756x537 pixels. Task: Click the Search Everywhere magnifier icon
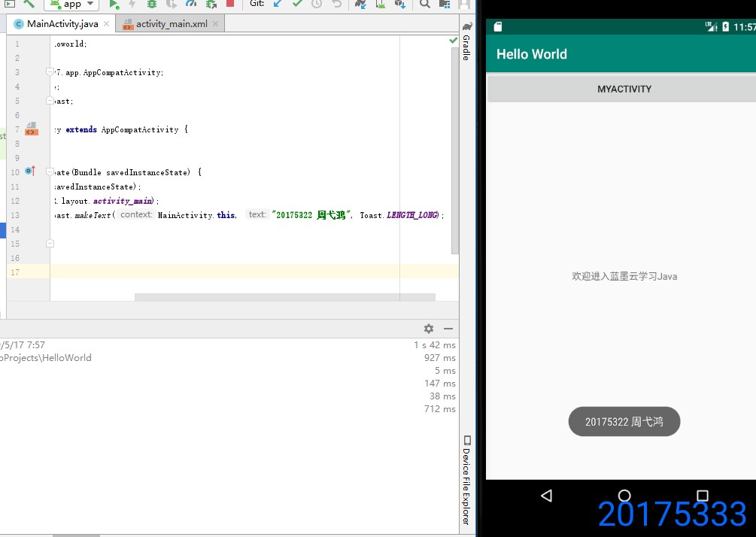(x=425, y=5)
